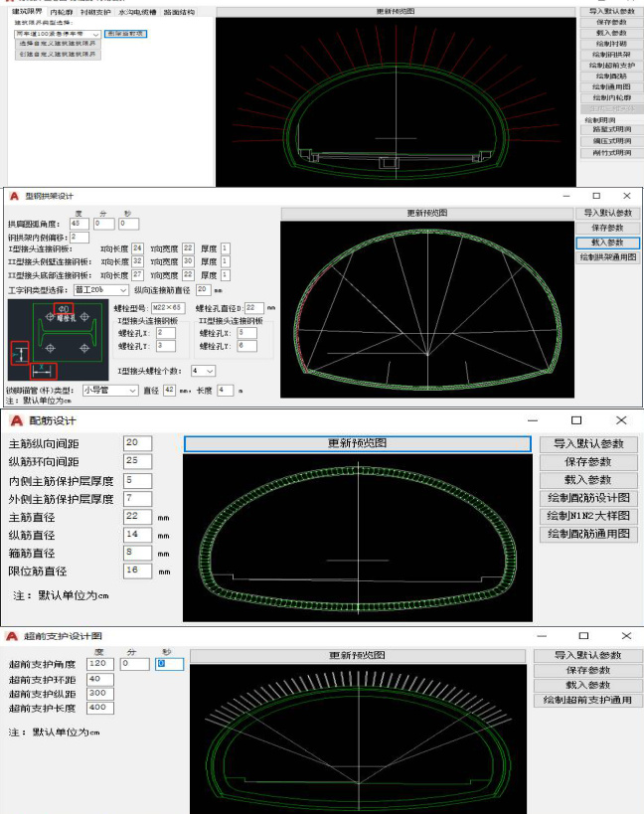Click the AutoCAD icon in 型钢拱架设计 title bar
This screenshot has width=644, height=814.
click(14, 196)
